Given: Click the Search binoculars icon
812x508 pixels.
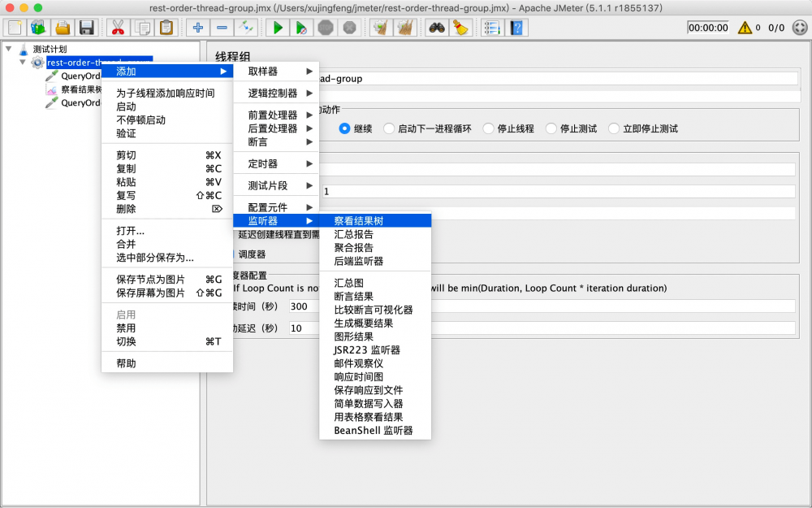Looking at the screenshot, I should pyautogui.click(x=436, y=27).
